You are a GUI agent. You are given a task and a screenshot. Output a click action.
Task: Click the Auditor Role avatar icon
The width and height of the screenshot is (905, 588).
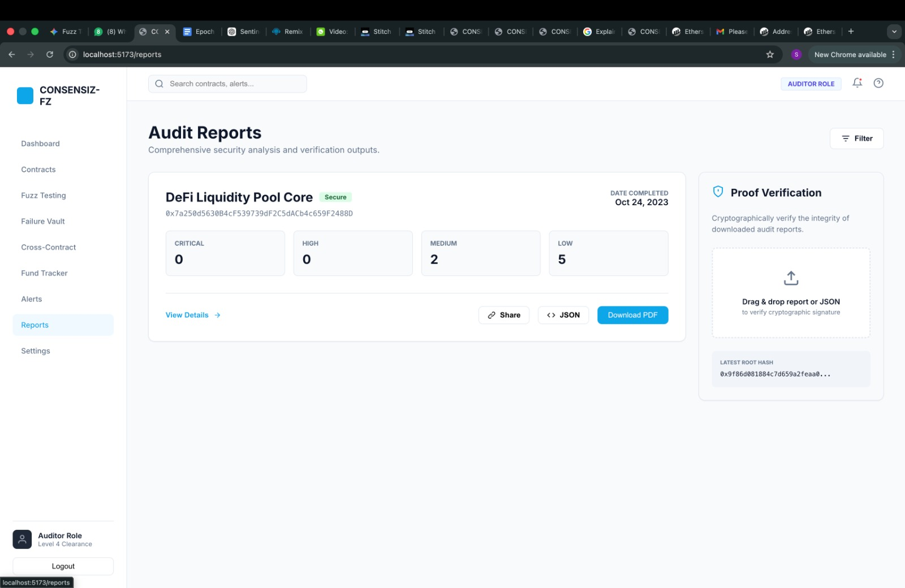click(22, 539)
